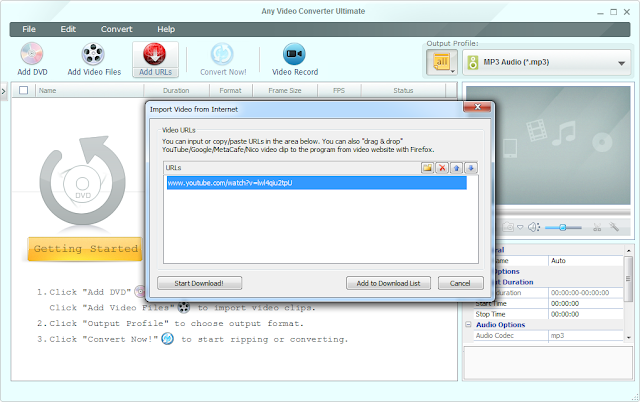The width and height of the screenshot is (640, 402).
Task: Click the 'all' profile category icon
Action: [442, 62]
